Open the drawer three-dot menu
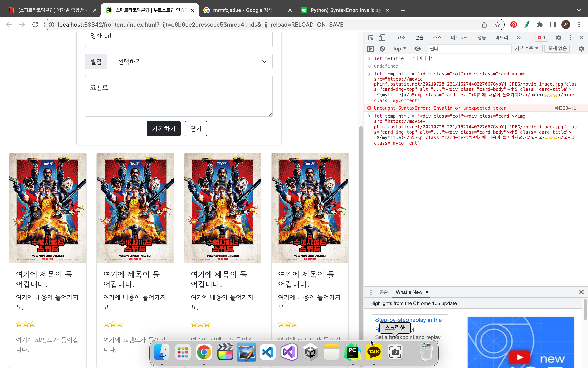 (x=371, y=292)
